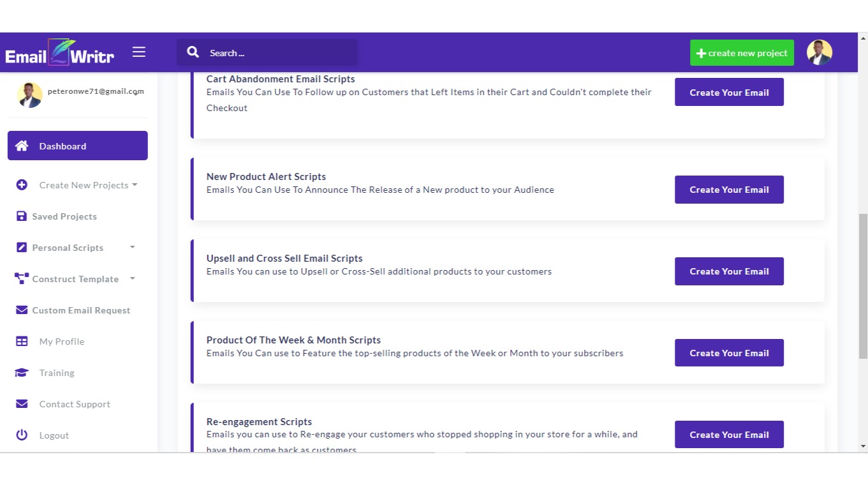This screenshot has width=868, height=489.
Task: Click the Custom Email Request envelope icon
Action: [x=22, y=310]
